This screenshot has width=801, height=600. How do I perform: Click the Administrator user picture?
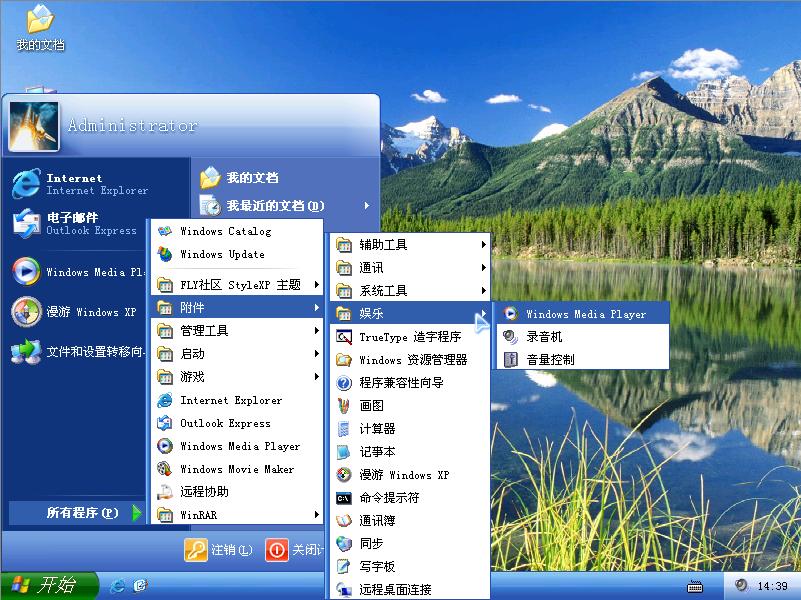click(34, 126)
